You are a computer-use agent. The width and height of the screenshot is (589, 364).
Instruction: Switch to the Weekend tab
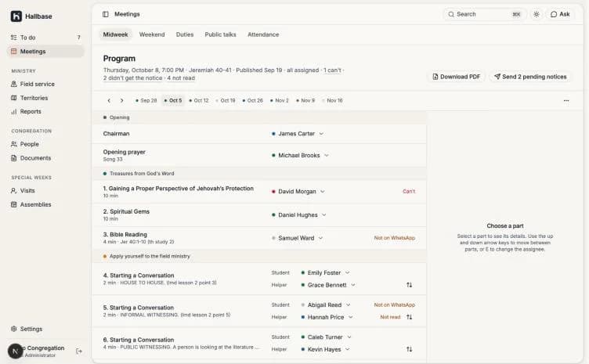tap(152, 34)
